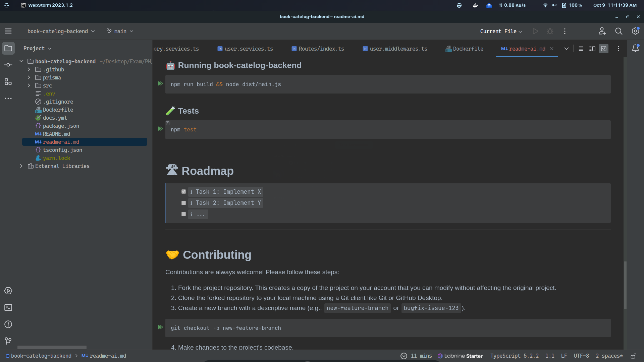Open the Current File run configuration dropdown
This screenshot has height=362, width=644.
[501, 31]
